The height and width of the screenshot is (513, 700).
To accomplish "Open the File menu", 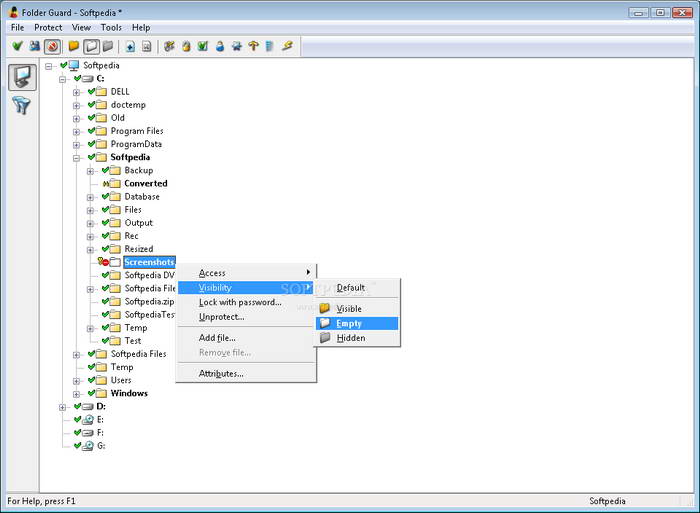I will (x=17, y=28).
